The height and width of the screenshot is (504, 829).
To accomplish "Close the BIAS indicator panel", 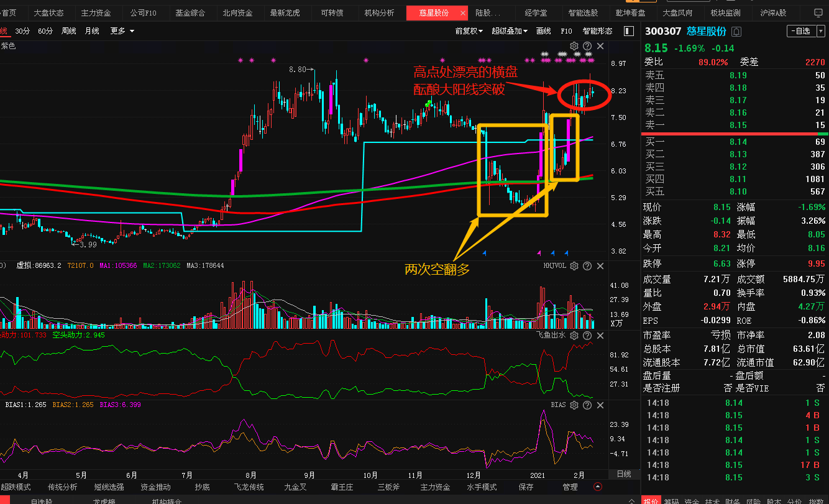I will [x=600, y=405].
